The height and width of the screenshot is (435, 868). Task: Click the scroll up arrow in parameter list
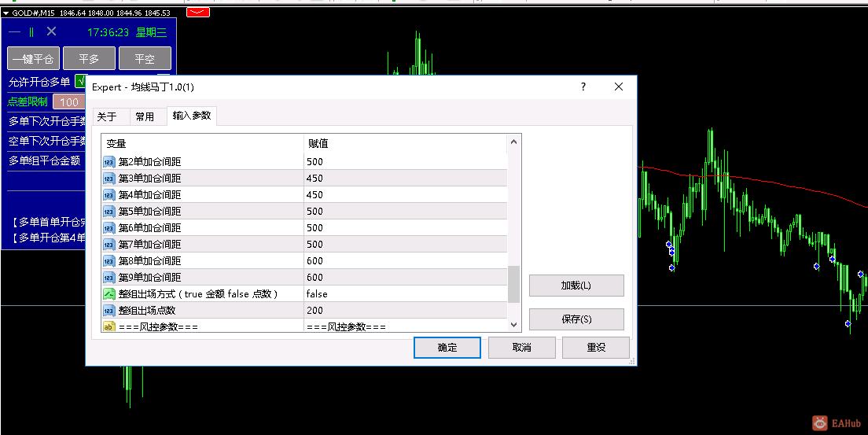click(513, 142)
